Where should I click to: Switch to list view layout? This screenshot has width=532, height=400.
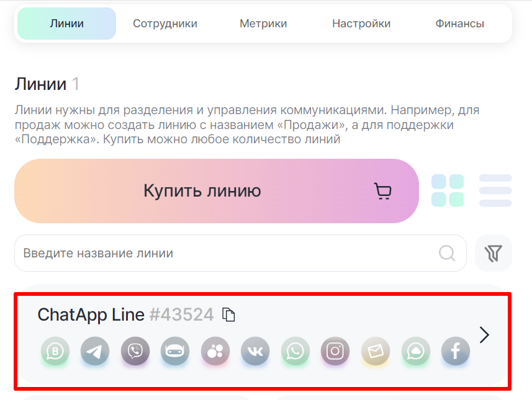495,190
